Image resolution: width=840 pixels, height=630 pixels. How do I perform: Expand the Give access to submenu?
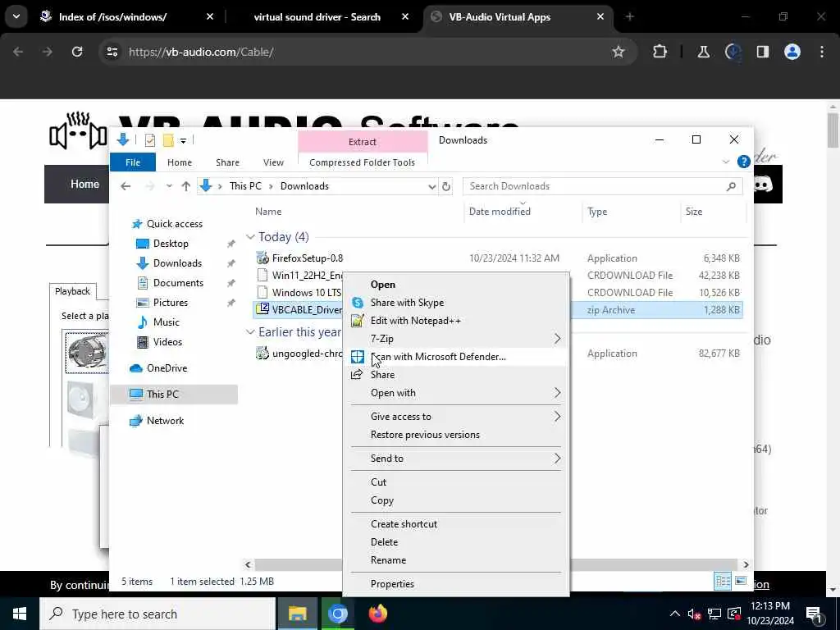(458, 417)
